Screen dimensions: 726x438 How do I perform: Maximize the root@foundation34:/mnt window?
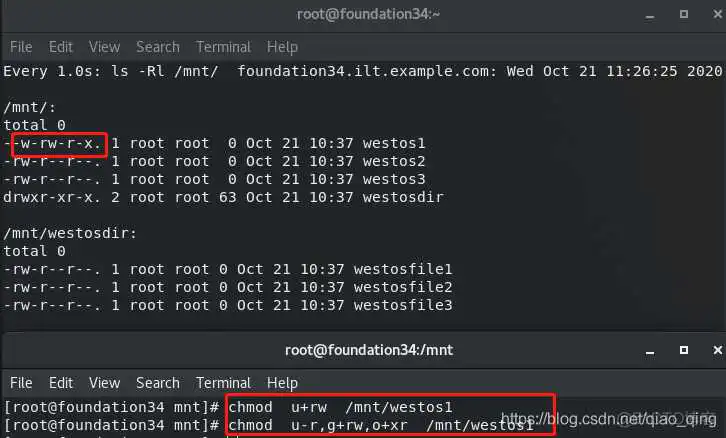point(684,350)
